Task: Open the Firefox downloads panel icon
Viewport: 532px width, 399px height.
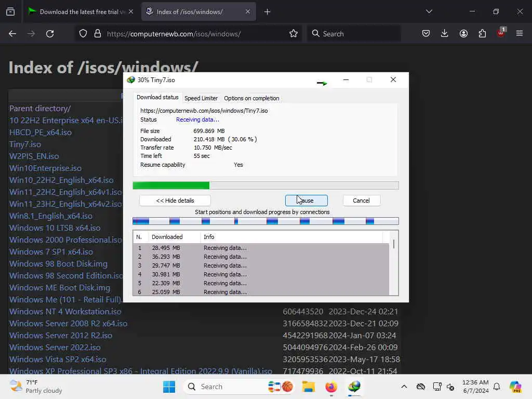Action: 445,34
